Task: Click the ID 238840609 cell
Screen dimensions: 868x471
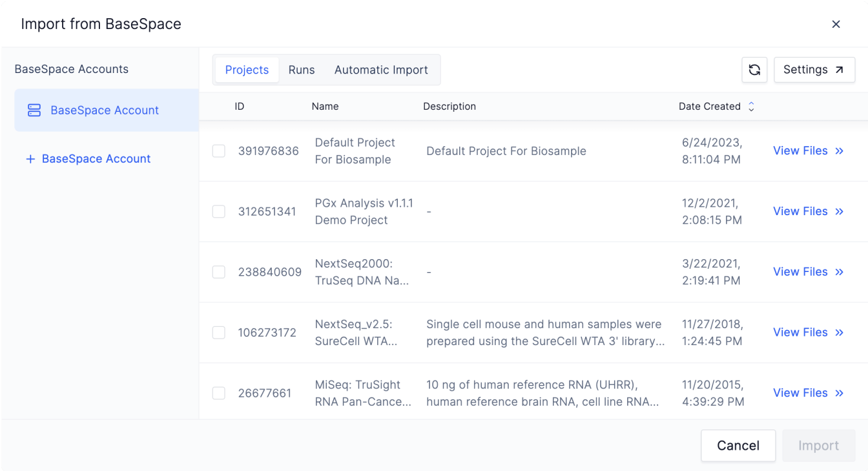Action: point(270,272)
